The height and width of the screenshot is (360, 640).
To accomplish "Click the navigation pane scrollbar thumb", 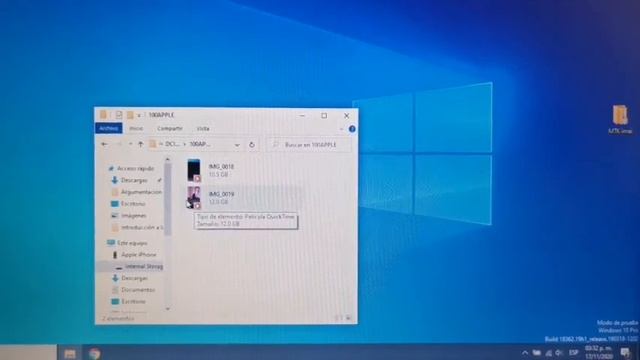I will [x=168, y=199].
